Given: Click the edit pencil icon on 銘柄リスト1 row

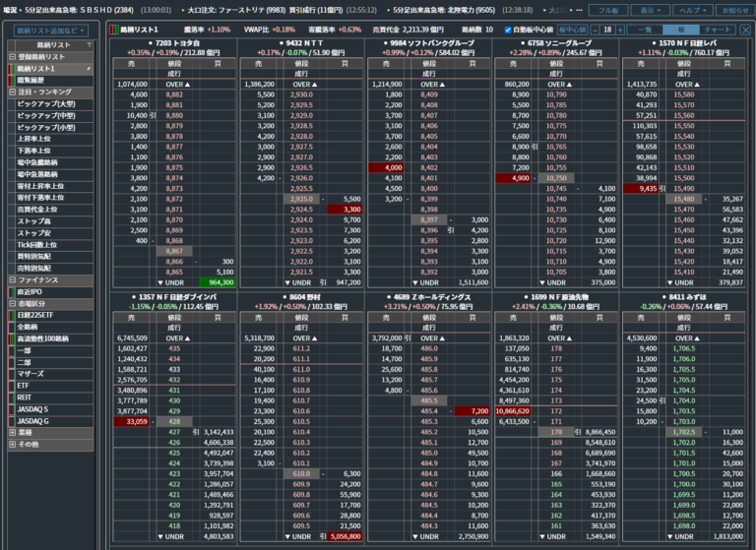Looking at the screenshot, I should tap(89, 69).
